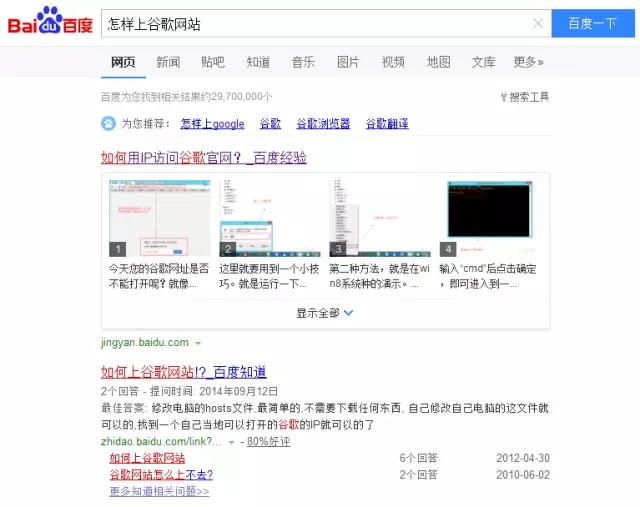The height and width of the screenshot is (507, 640).
Task: Open the 文库 tab
Action: pyautogui.click(x=483, y=62)
